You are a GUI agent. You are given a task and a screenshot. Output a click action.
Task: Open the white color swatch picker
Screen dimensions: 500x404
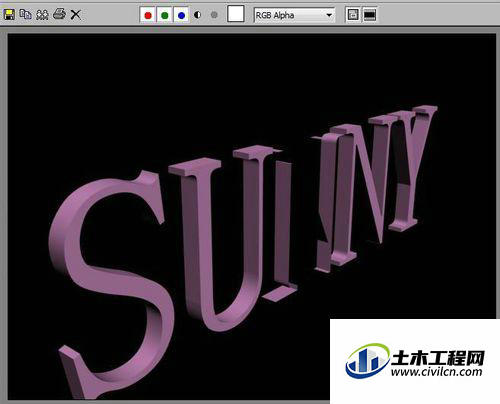click(x=236, y=14)
